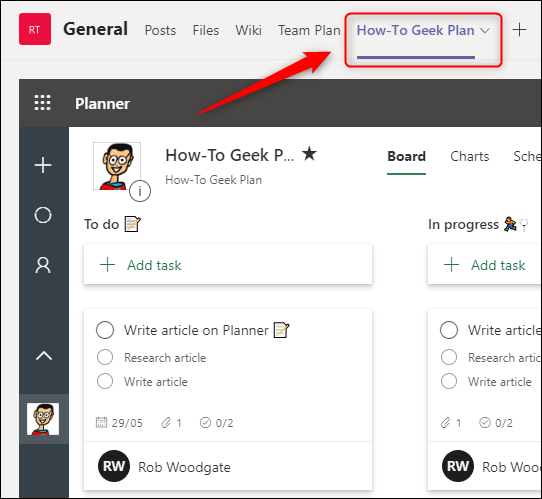Click the In progress bucket heading
Viewport: 542px width, 499px height.
(478, 224)
